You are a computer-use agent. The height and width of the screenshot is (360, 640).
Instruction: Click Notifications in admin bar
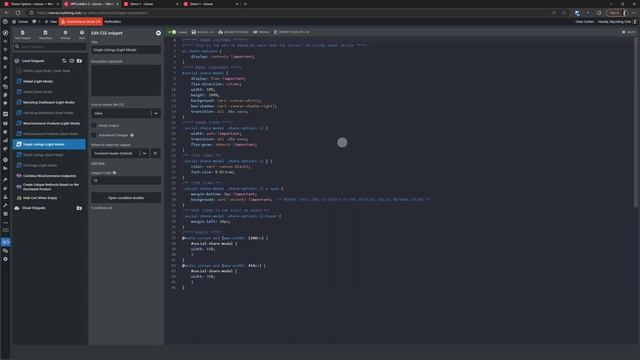(113, 22)
